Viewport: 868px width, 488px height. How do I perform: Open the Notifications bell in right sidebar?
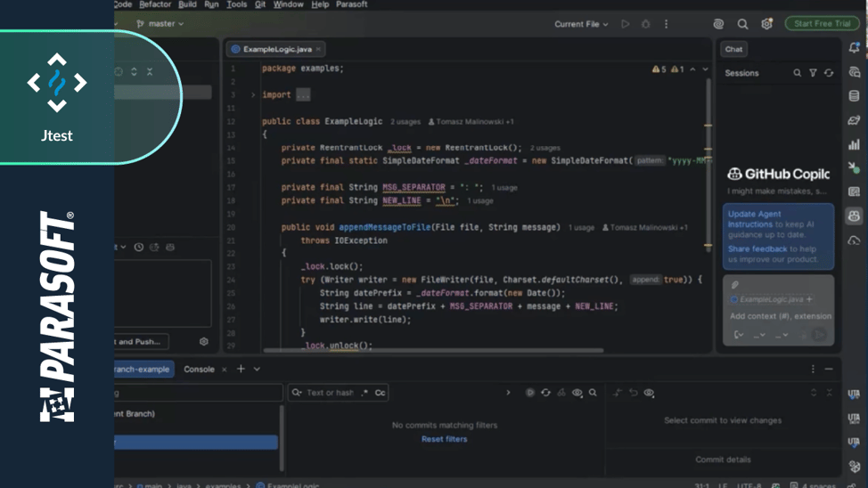pyautogui.click(x=854, y=48)
